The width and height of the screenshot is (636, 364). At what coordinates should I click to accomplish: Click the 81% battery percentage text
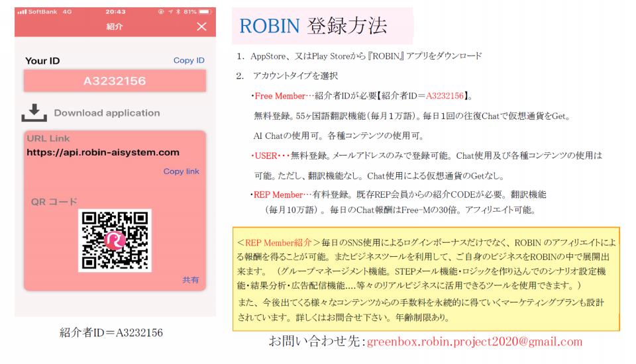tap(190, 12)
